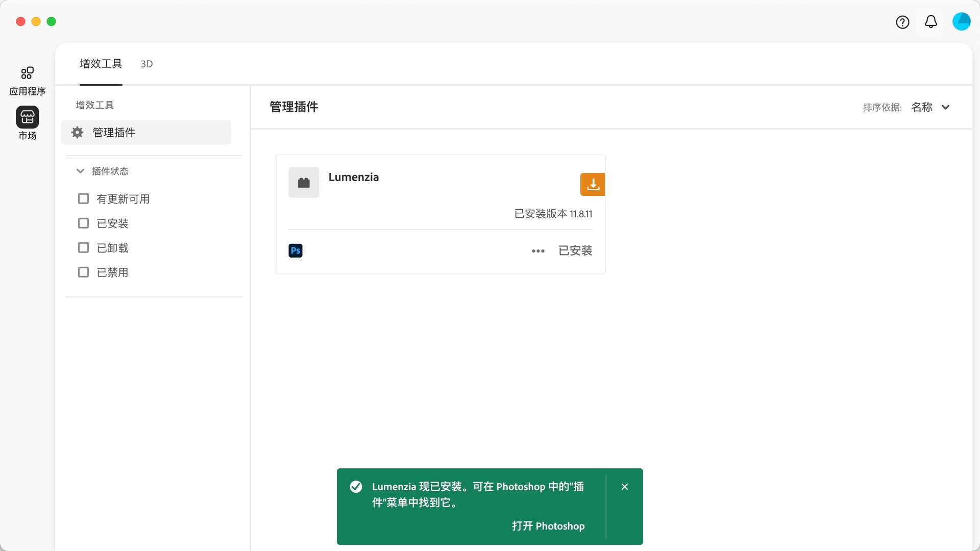The width and height of the screenshot is (980, 551).
Task: Open the three-dot more options for Lumenzia
Action: 538,251
